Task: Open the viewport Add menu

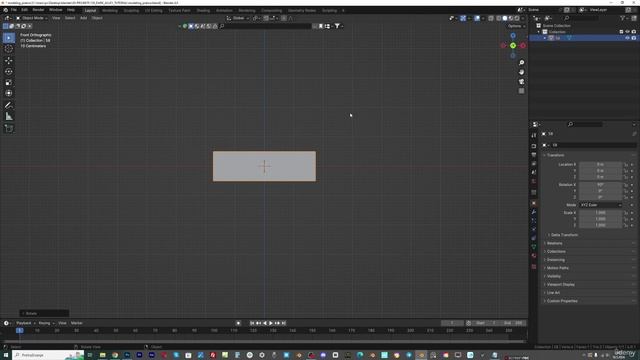Action: coord(83,18)
